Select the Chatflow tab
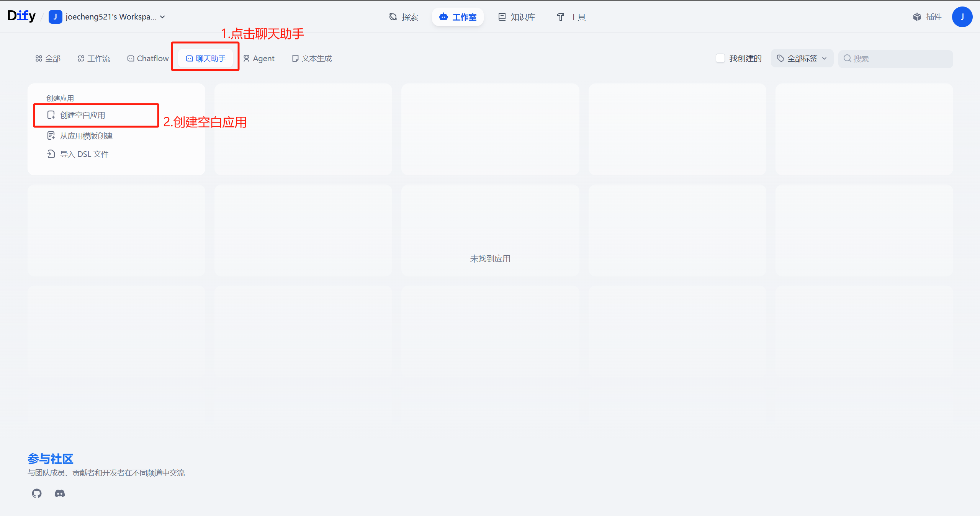Viewport: 980px width, 516px height. 148,59
